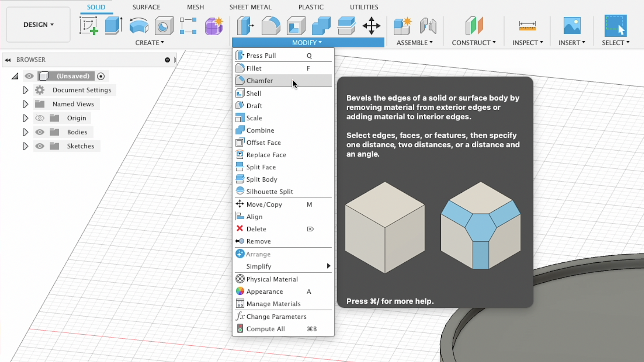Hide the Bodies folder visibility eye
Image resolution: width=644 pixels, height=362 pixels.
click(x=40, y=132)
